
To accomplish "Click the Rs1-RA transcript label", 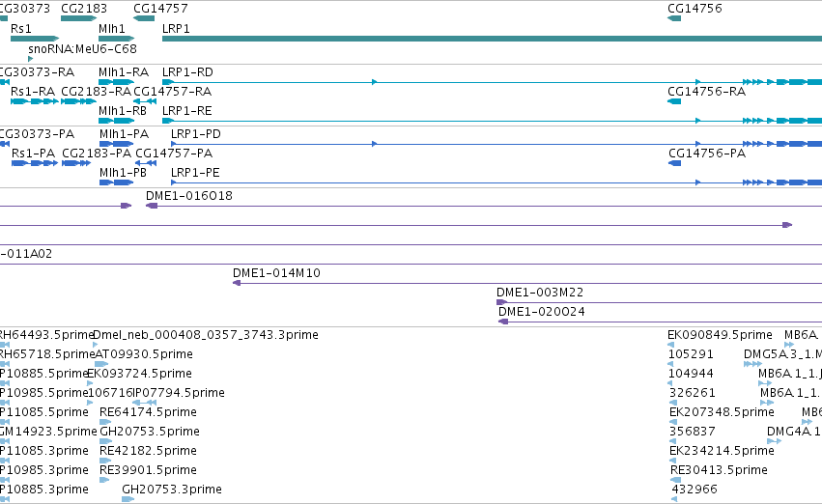I will (x=33, y=91).
